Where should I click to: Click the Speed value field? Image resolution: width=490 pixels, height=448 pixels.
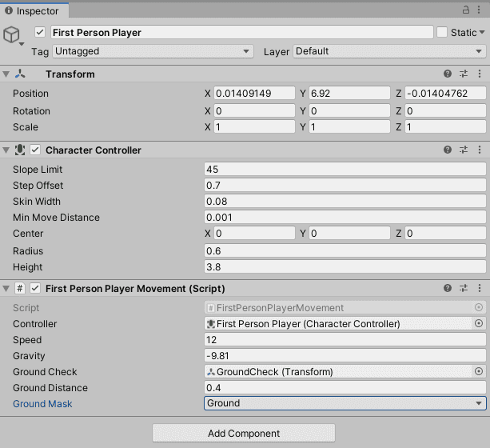pos(345,339)
